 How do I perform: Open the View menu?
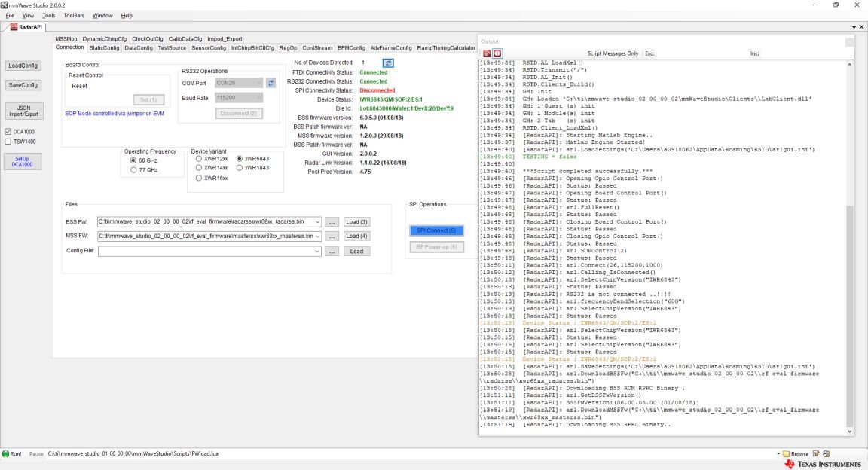pyautogui.click(x=28, y=16)
